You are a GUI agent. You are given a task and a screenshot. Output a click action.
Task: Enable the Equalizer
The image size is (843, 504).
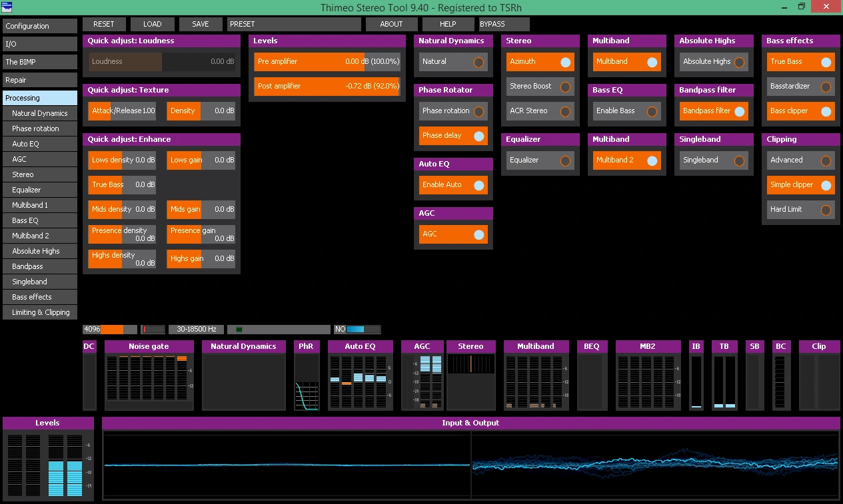[x=540, y=160]
